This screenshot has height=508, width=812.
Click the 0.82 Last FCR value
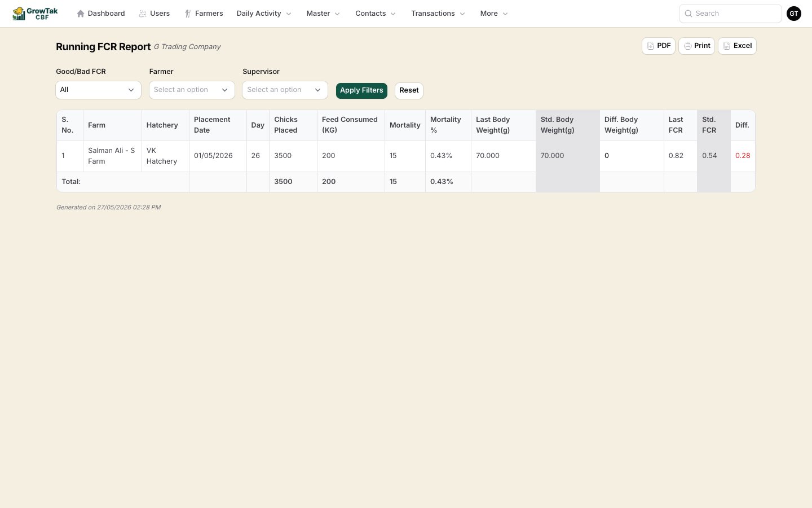(x=676, y=156)
